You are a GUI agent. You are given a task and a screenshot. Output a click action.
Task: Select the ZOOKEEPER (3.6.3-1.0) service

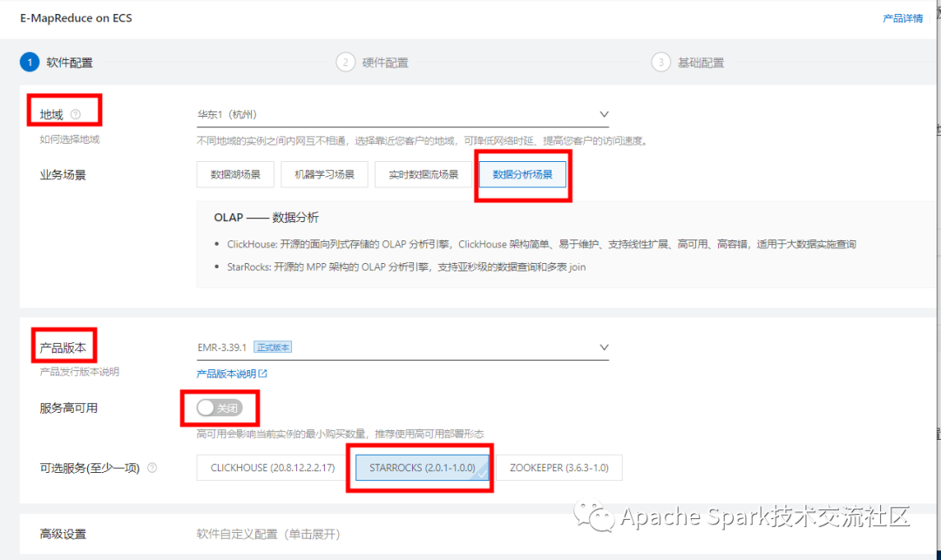[x=559, y=468]
